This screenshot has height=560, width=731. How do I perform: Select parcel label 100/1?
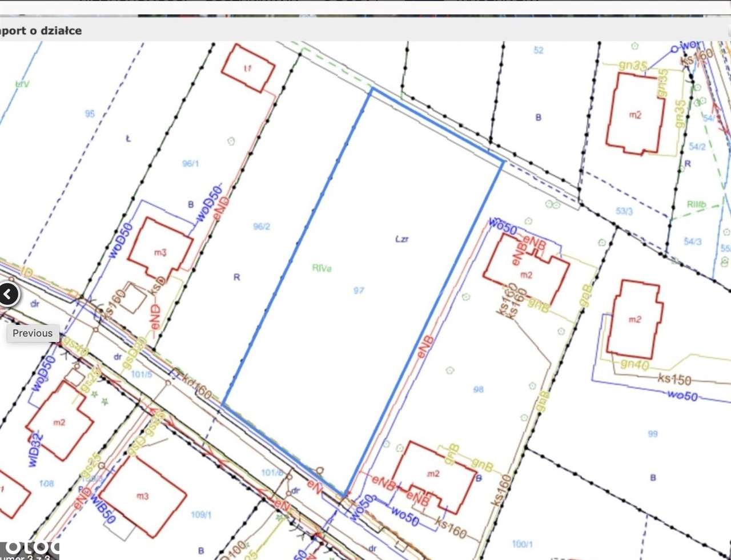click(523, 544)
